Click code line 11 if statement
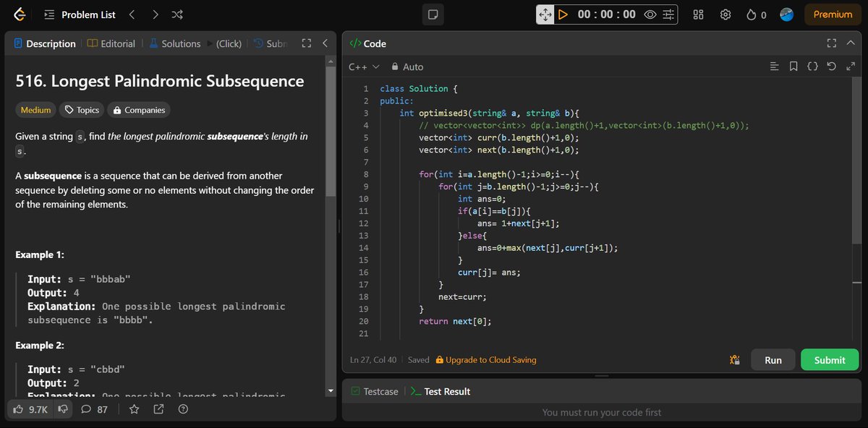This screenshot has width=868, height=428. click(495, 210)
